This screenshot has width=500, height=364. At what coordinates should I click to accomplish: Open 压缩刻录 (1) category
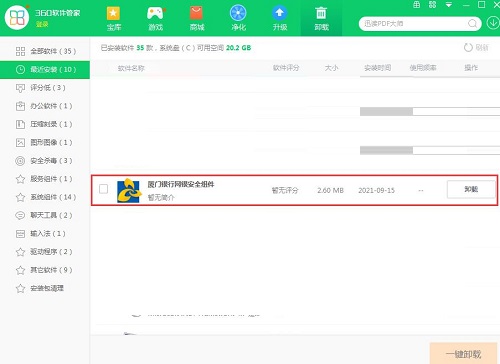pos(45,124)
